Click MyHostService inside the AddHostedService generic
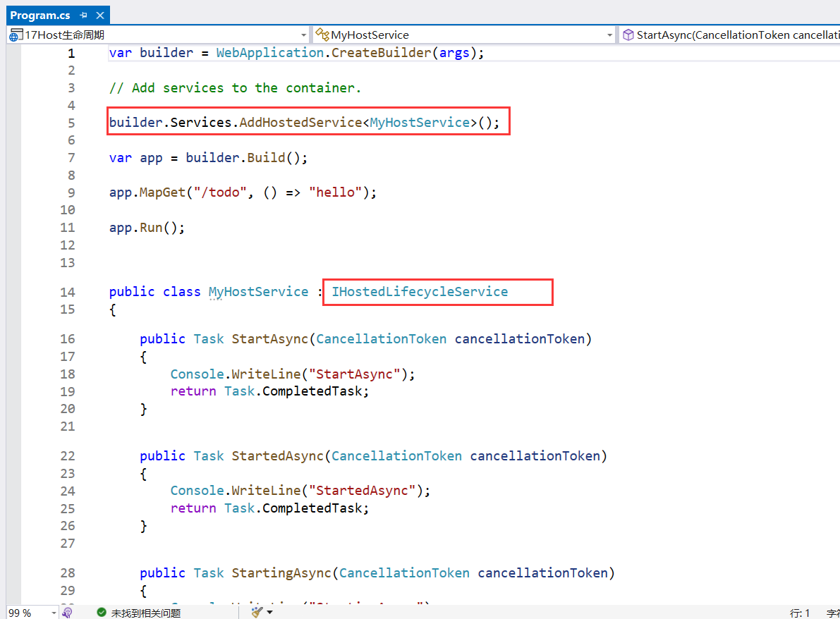This screenshot has width=840, height=619. [420, 123]
